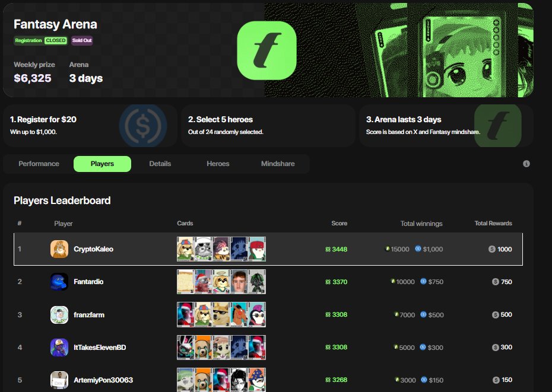Click the Registration CLOSED badge
This screenshot has height=392, width=552.
(40, 40)
